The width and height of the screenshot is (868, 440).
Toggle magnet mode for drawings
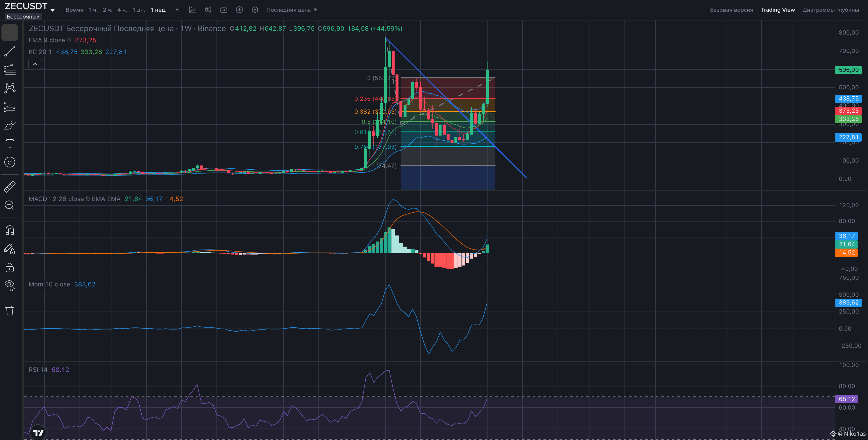coord(10,230)
